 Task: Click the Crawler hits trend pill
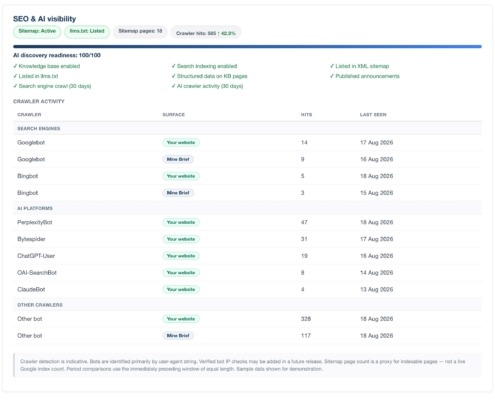[206, 33]
